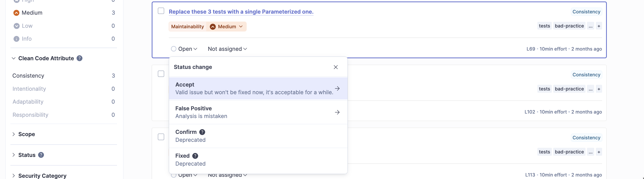This screenshot has width=644, height=179.
Task: Check the third issue's selection checkbox
Action: (161, 137)
